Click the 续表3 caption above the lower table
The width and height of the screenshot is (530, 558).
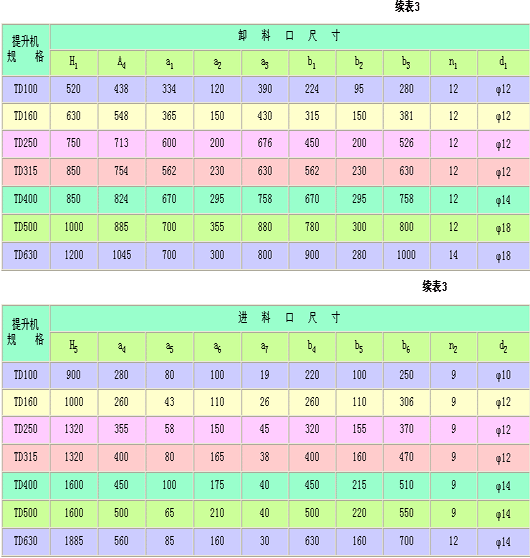point(435,286)
